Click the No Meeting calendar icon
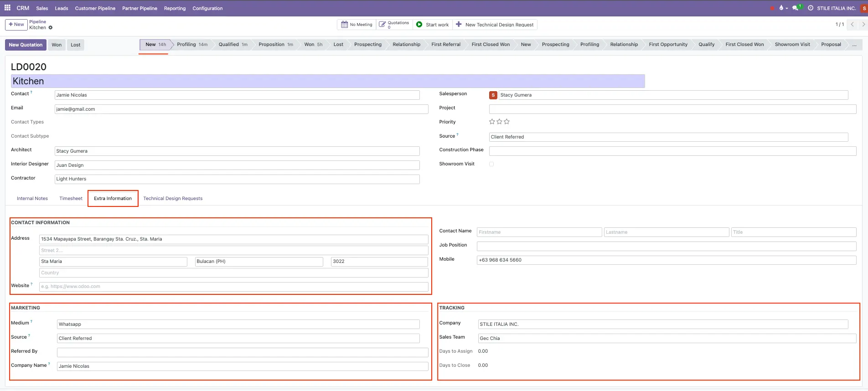Screen dimensions: 868x391 point(345,25)
